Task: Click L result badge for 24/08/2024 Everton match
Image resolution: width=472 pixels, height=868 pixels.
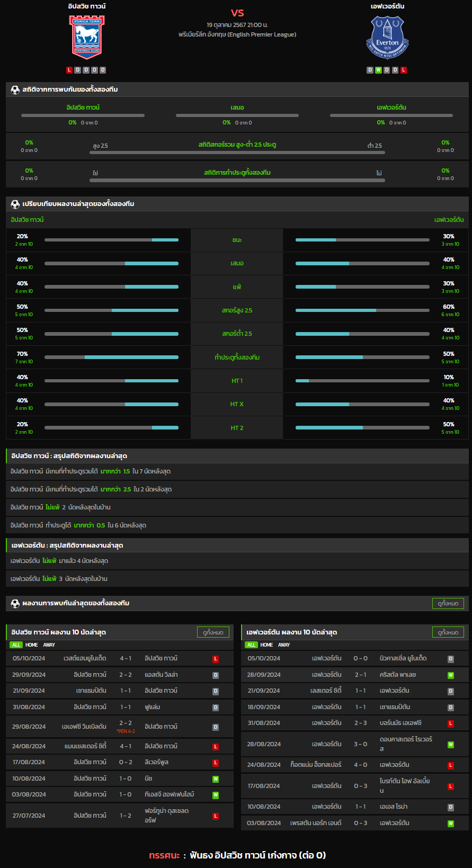Action: [x=451, y=765]
